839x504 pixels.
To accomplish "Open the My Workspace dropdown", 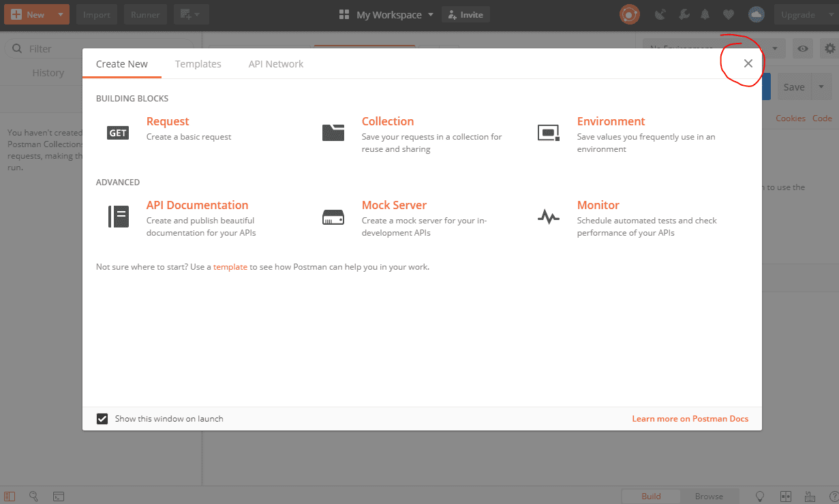I will point(386,14).
